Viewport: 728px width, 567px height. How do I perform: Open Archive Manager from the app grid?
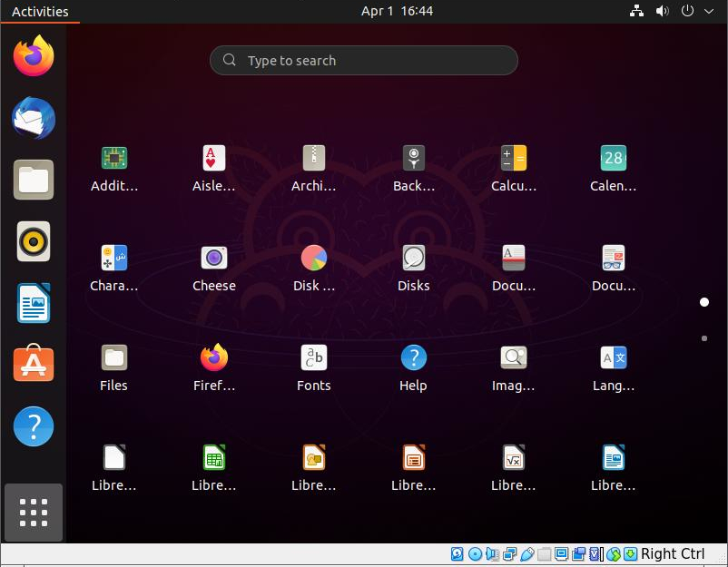point(314,159)
